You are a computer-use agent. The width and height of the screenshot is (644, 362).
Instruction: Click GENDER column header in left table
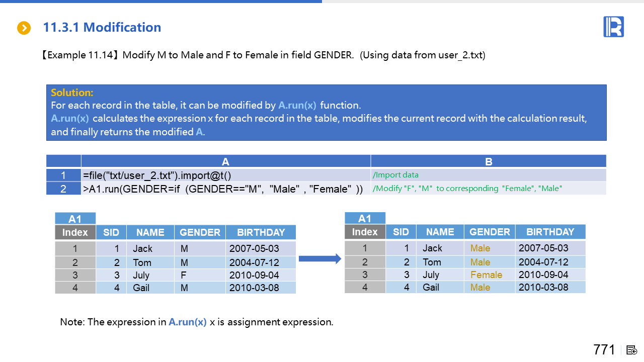click(x=200, y=232)
